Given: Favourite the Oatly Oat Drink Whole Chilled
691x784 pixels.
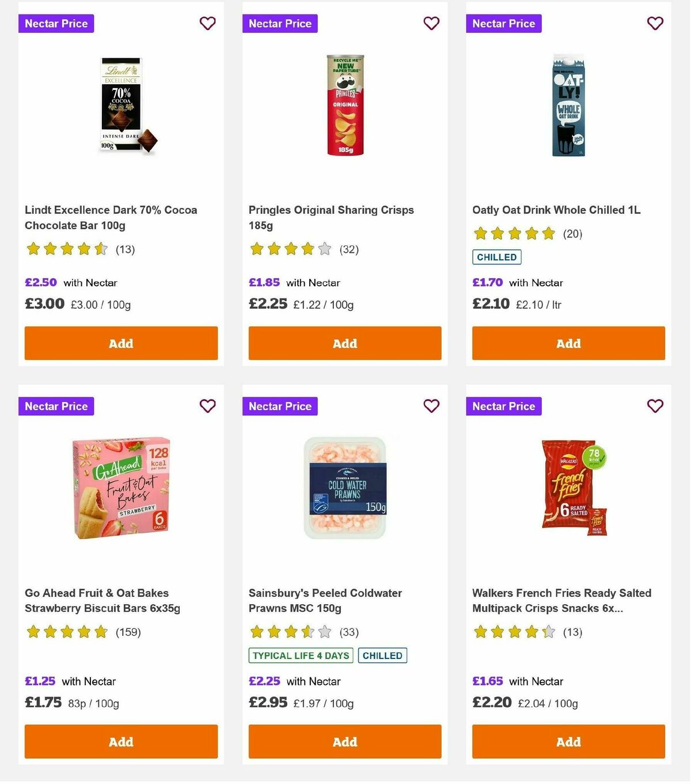Looking at the screenshot, I should point(655,24).
